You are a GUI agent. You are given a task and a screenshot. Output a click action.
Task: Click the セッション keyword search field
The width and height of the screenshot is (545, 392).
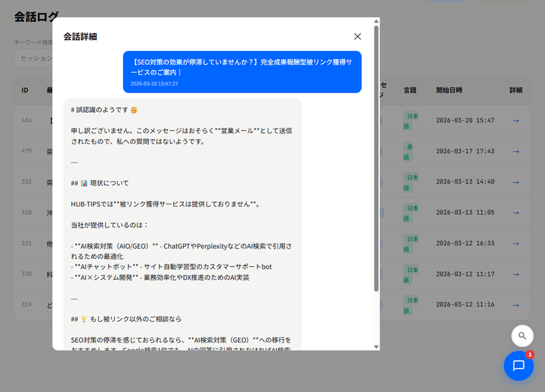pos(33,58)
